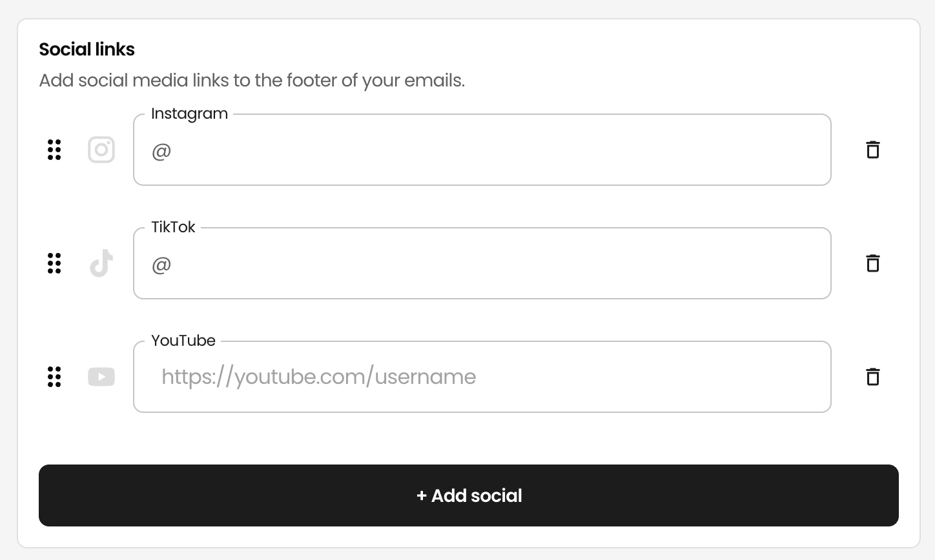935x560 pixels.
Task: Click the YouTube field label
Action: coord(183,341)
